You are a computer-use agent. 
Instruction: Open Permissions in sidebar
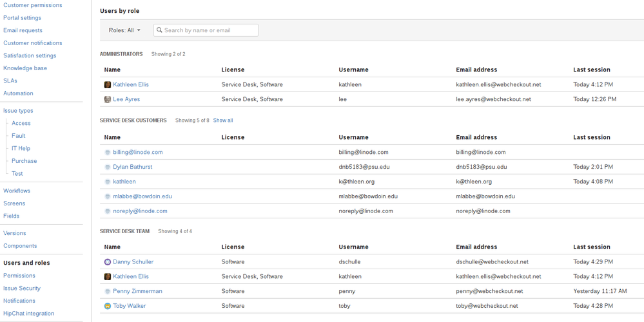click(x=19, y=276)
